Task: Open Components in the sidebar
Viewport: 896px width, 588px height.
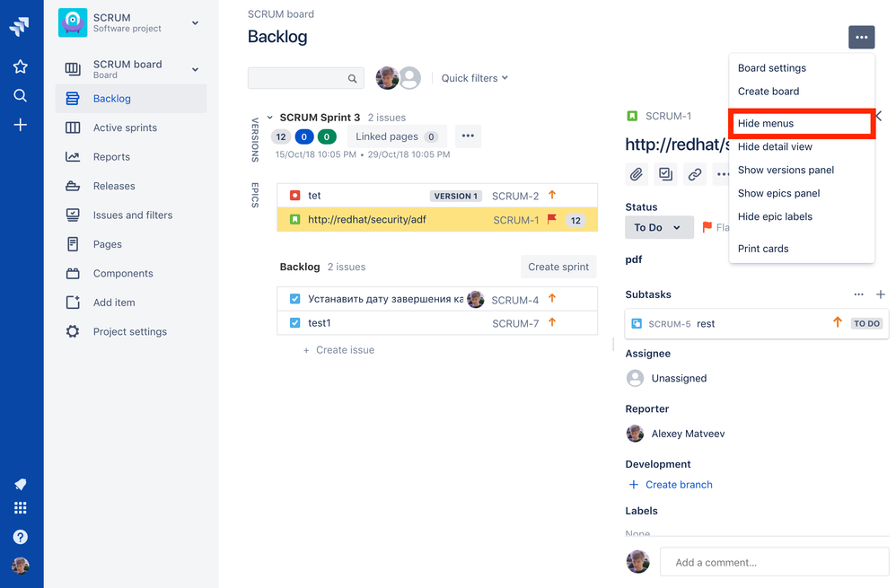Action: [x=131, y=273]
